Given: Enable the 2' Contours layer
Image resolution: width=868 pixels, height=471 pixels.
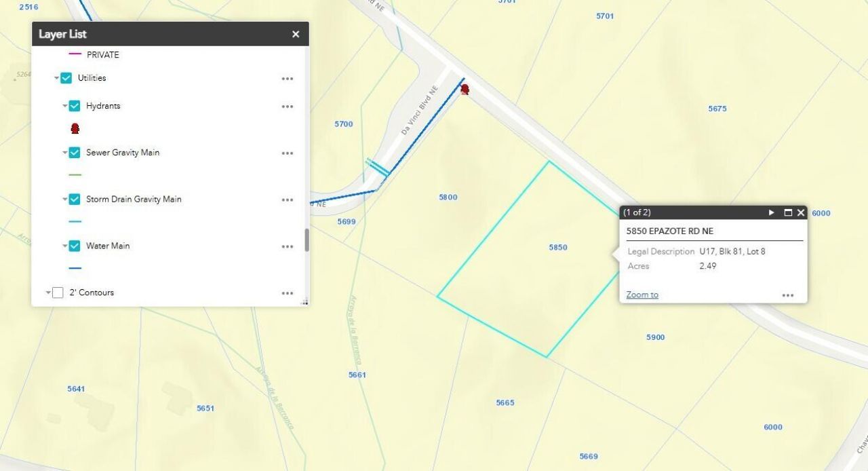Looking at the screenshot, I should tap(58, 293).
